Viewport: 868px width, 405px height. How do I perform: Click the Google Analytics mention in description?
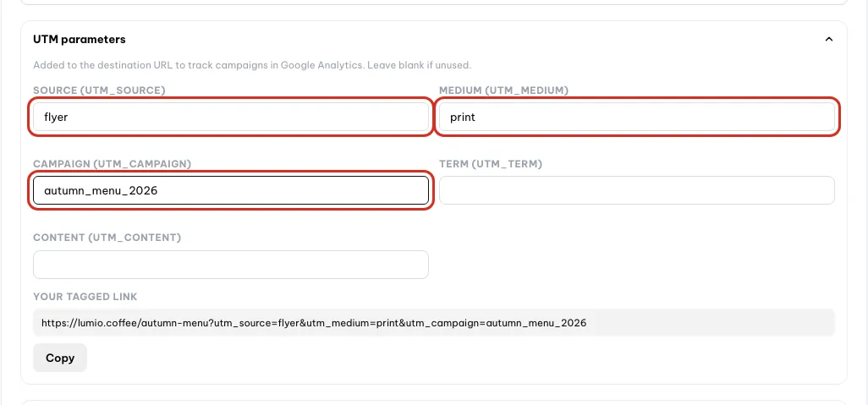pos(321,65)
